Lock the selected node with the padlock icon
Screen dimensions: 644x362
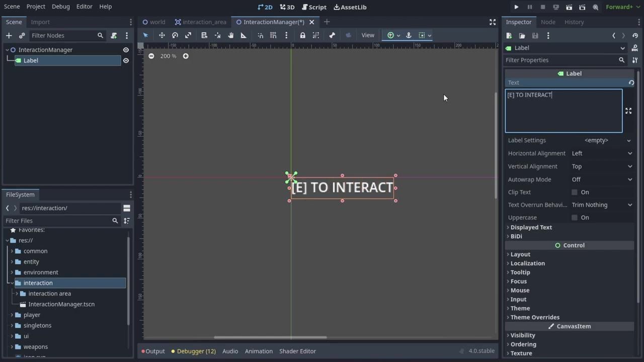point(302,35)
